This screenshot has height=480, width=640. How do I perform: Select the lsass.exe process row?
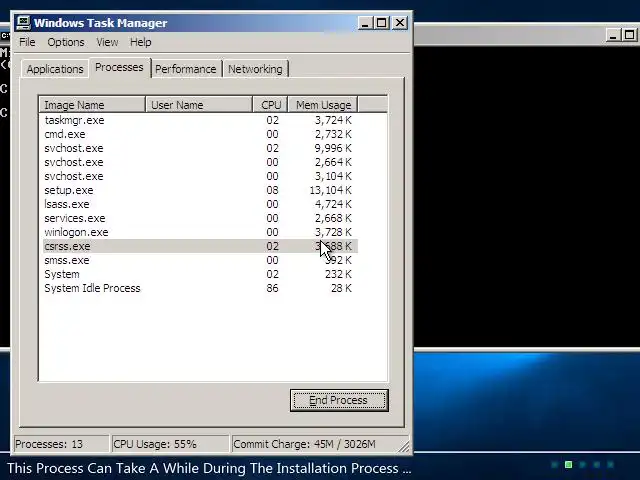[x=200, y=204]
